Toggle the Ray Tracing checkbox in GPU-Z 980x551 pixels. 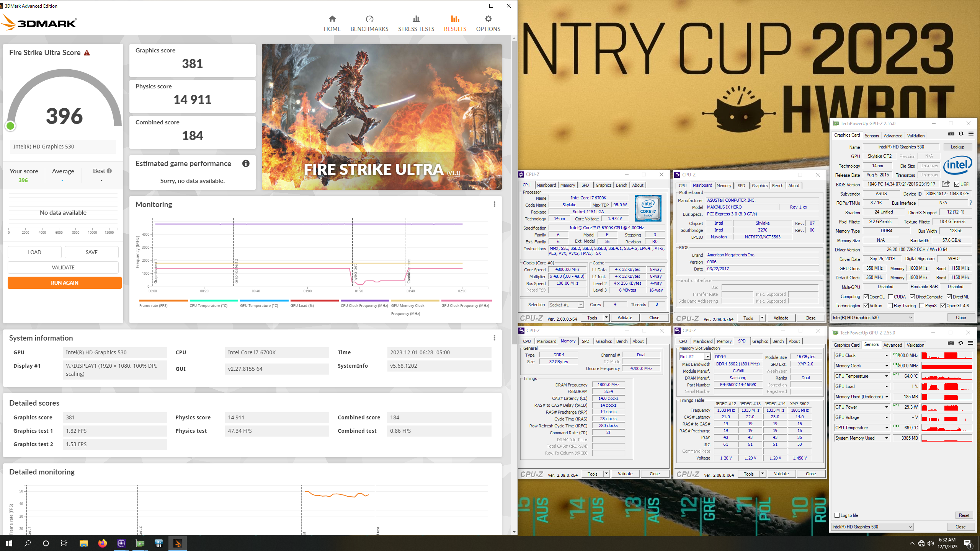[x=890, y=306]
